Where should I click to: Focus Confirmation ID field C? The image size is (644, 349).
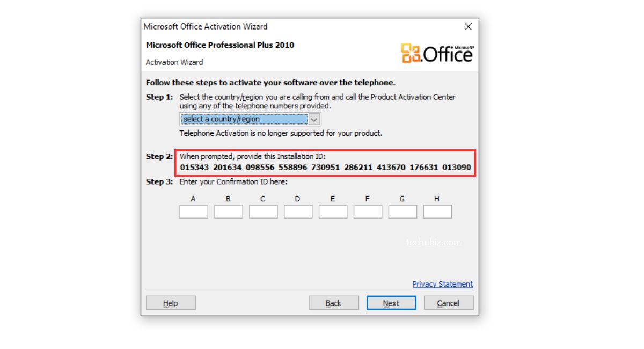(x=264, y=212)
